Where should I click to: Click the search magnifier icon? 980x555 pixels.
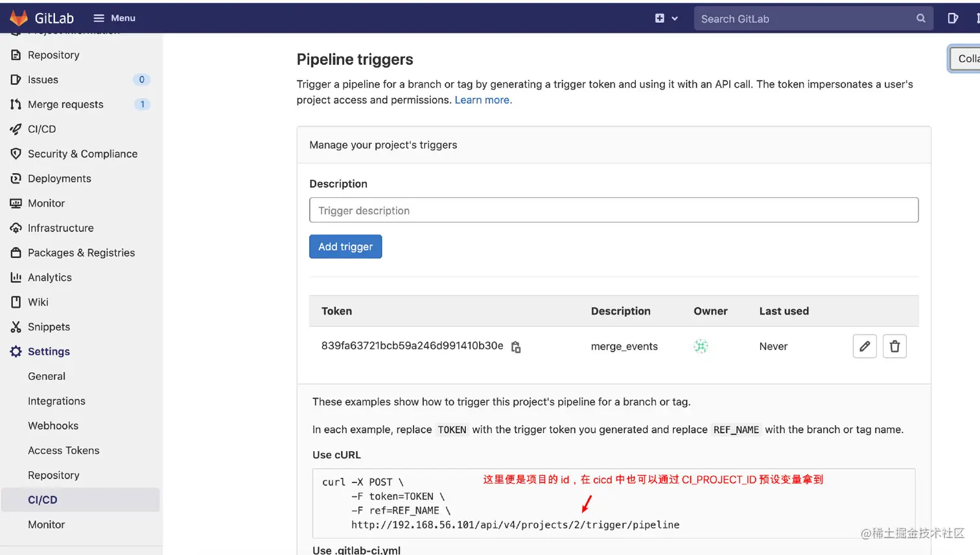[x=920, y=19]
